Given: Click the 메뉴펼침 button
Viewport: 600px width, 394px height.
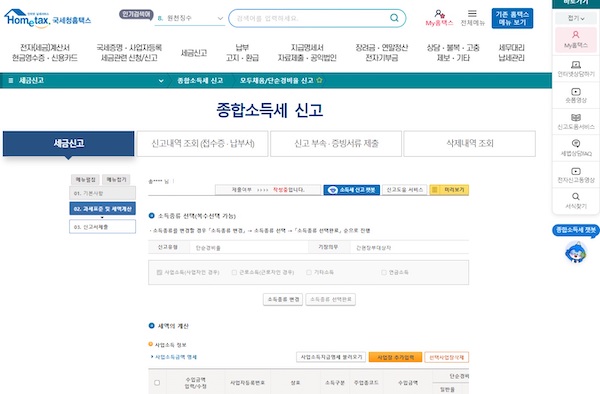Looking at the screenshot, I should pyautogui.click(x=85, y=179).
